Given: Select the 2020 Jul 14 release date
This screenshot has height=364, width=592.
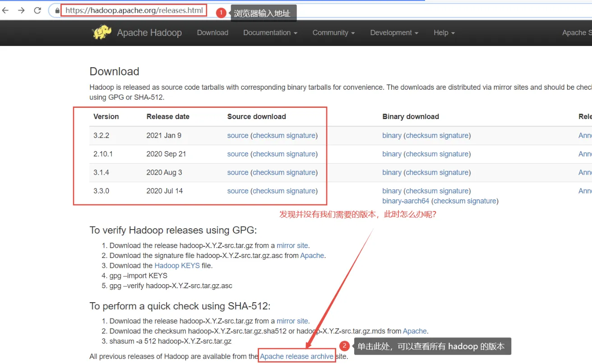Looking at the screenshot, I should [165, 191].
